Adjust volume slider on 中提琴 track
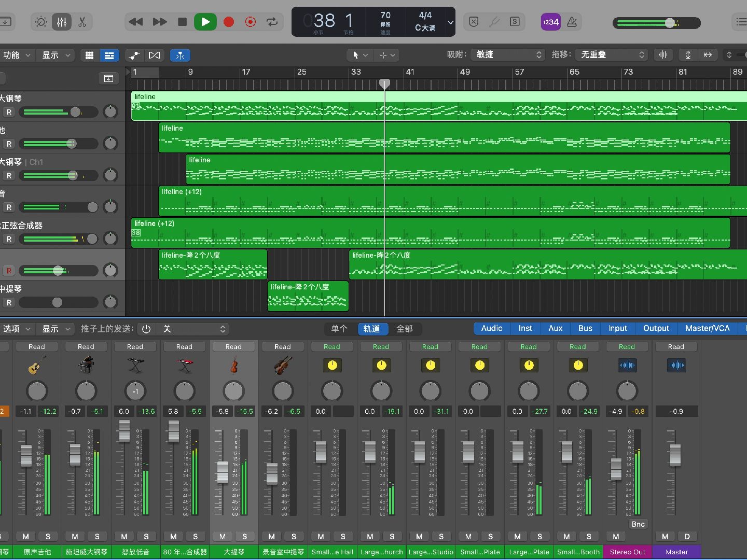 coord(58,302)
